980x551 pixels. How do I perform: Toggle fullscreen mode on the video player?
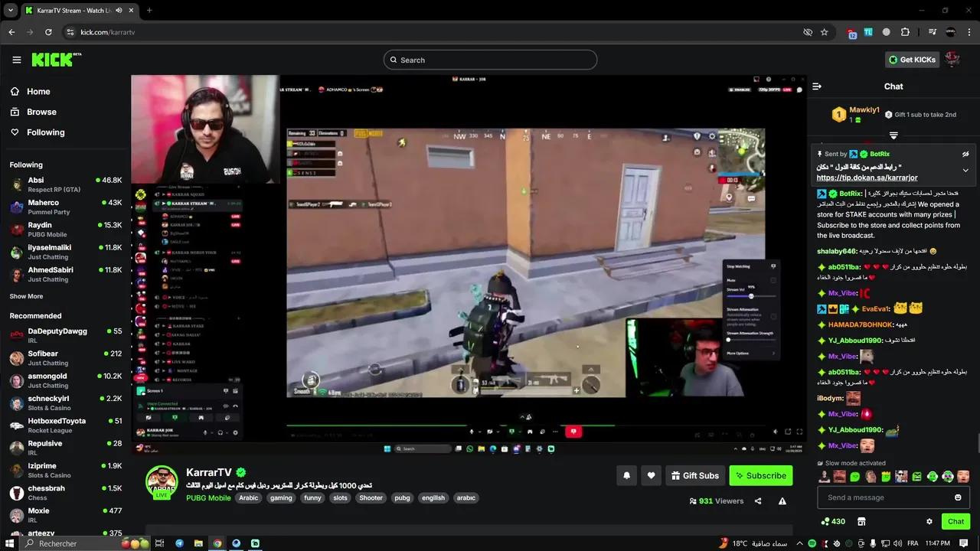[800, 432]
